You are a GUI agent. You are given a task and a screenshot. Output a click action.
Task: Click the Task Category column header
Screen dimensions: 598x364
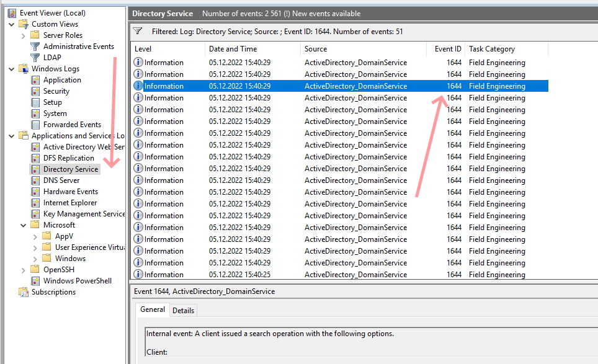point(491,49)
